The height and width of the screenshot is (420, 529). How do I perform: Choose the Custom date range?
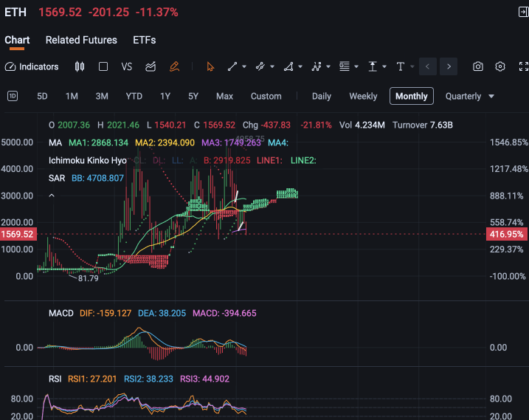[266, 97]
